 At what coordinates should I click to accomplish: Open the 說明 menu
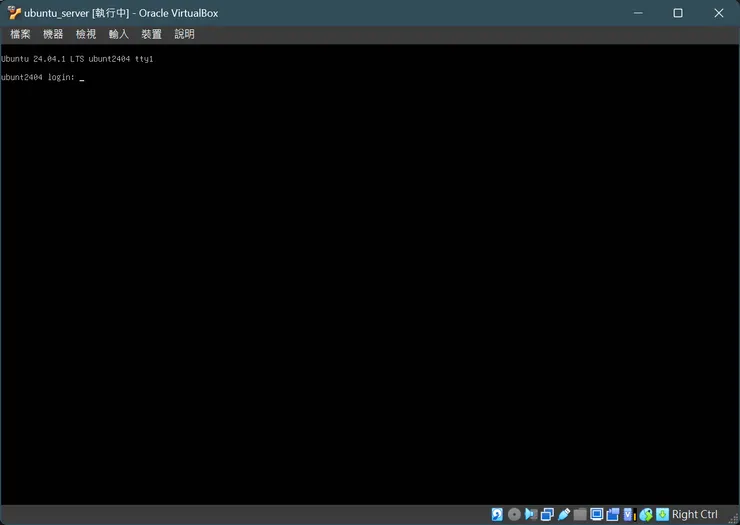[185, 34]
